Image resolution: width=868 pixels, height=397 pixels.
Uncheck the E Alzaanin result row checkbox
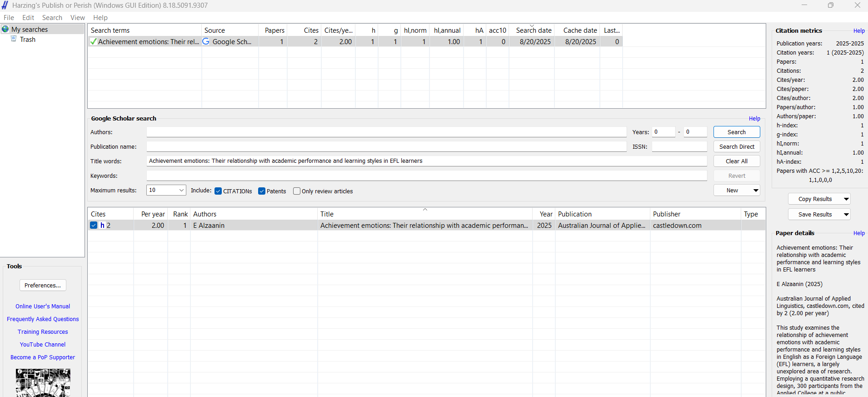coord(94,225)
